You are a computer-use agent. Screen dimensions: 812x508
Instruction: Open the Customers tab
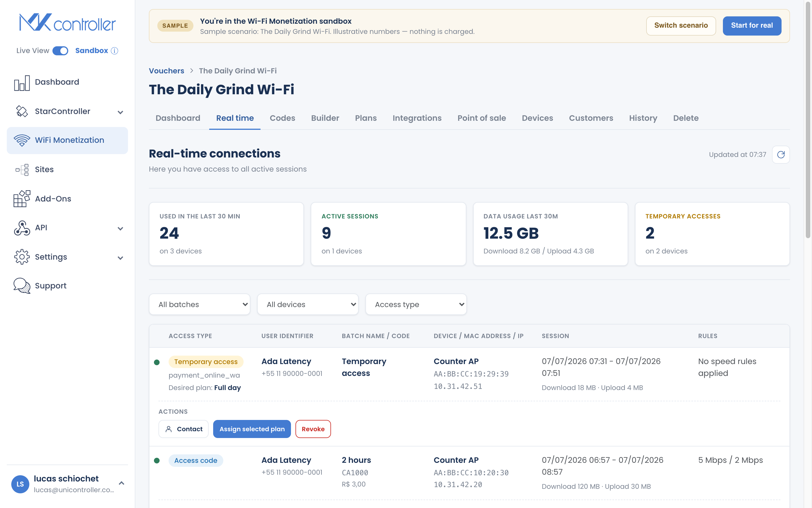[x=591, y=118]
